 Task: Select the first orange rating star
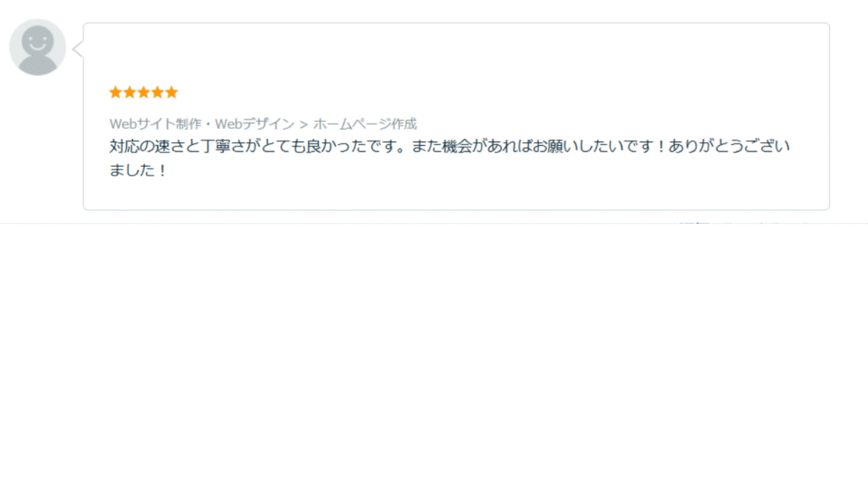coord(115,92)
